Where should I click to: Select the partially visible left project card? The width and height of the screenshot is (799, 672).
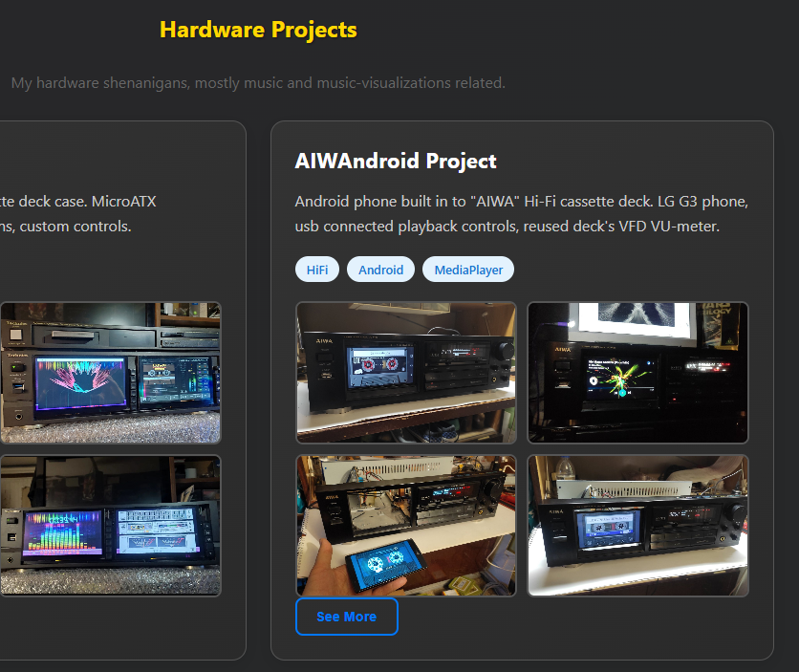122,390
